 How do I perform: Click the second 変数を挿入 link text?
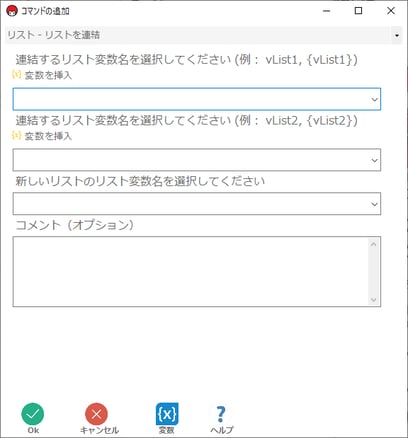point(48,136)
